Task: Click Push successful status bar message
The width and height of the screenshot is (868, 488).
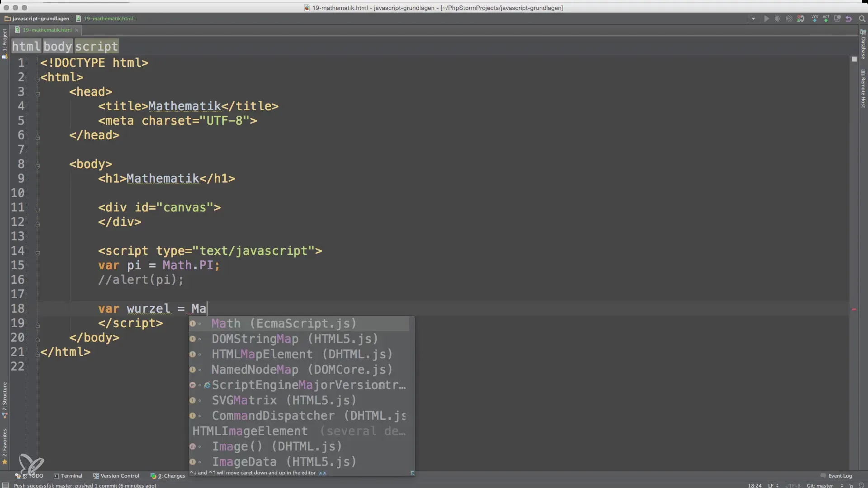Action: [x=85, y=486]
